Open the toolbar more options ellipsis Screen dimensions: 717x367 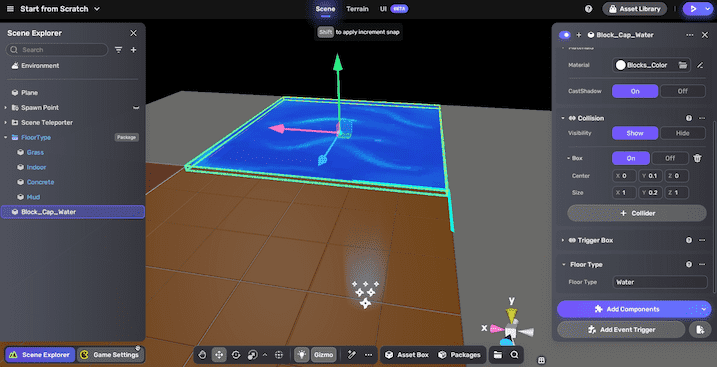(368, 355)
